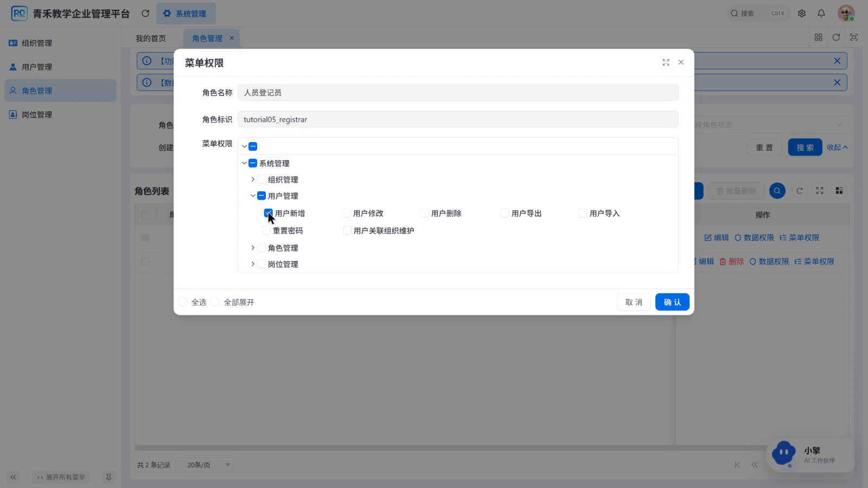Viewport: 868px width, 488px height.
Task: Refresh current tab via tab bar icon
Action: pyautogui.click(x=836, y=37)
